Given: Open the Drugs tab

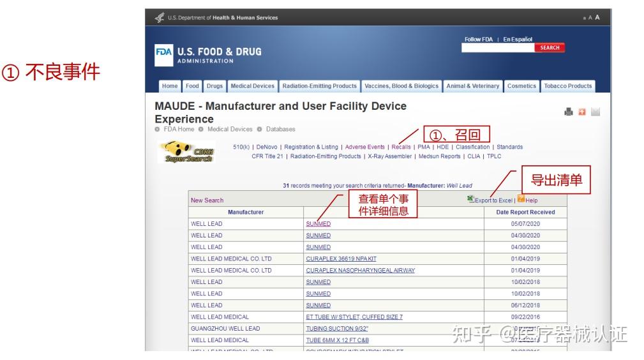Looking at the screenshot, I should coord(214,86).
